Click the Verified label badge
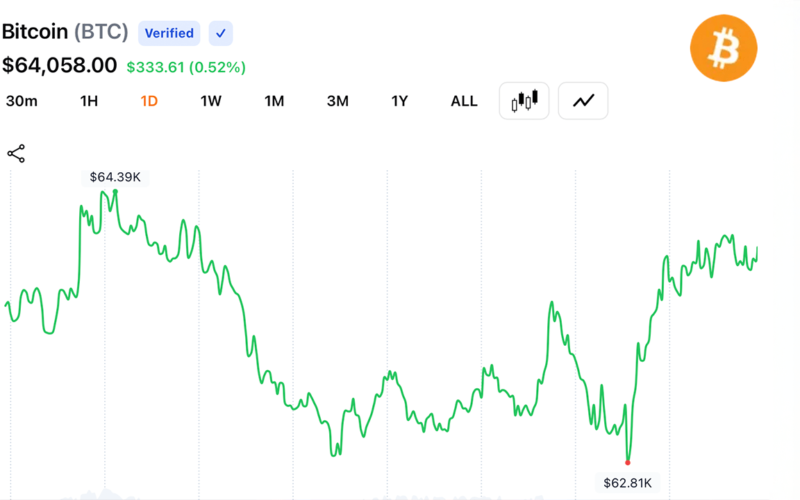800x500 pixels. (x=169, y=33)
